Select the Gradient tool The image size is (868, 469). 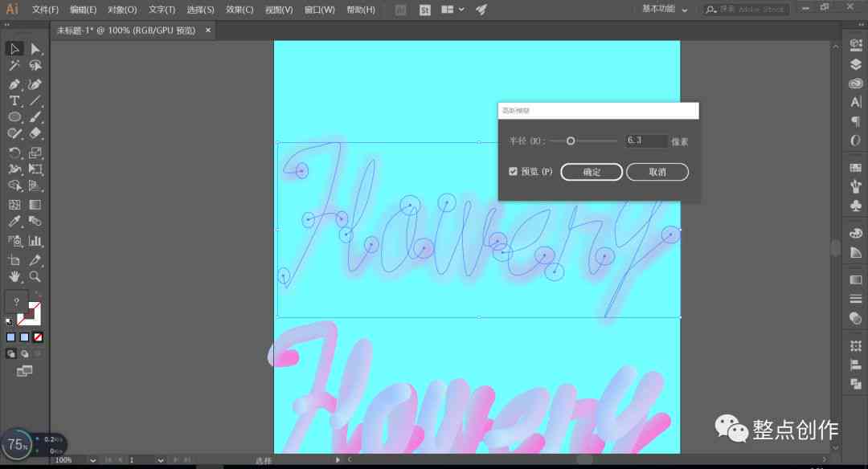point(35,205)
